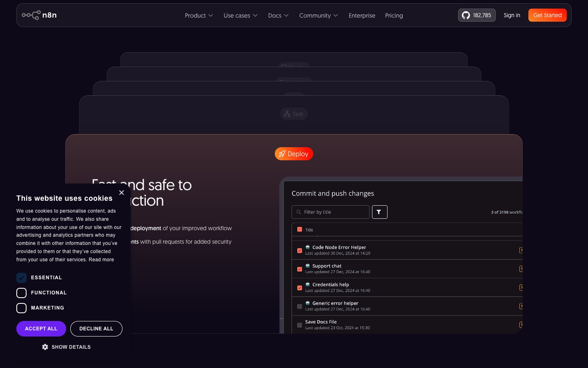
Task: Go to the Pricing page
Action: coord(394,16)
